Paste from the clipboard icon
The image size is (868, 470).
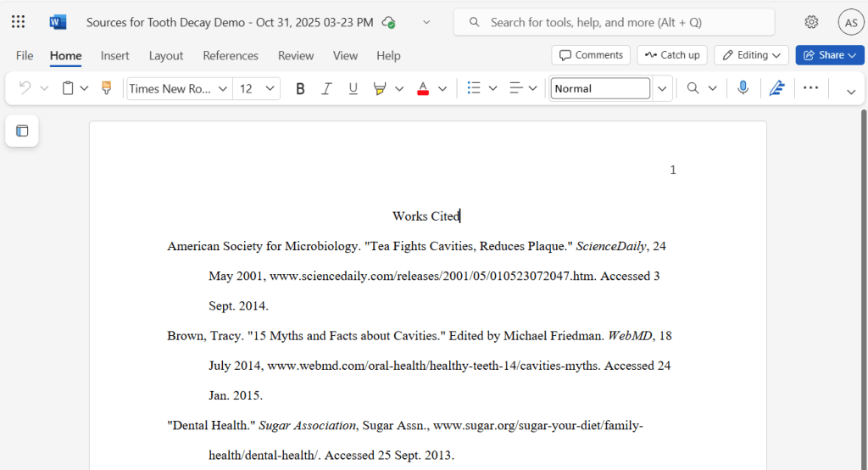pyautogui.click(x=68, y=88)
